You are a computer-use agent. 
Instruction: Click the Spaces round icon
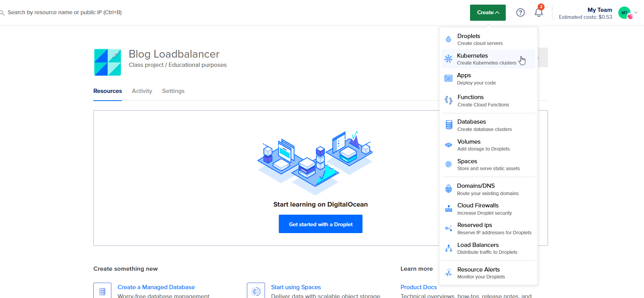click(x=449, y=164)
